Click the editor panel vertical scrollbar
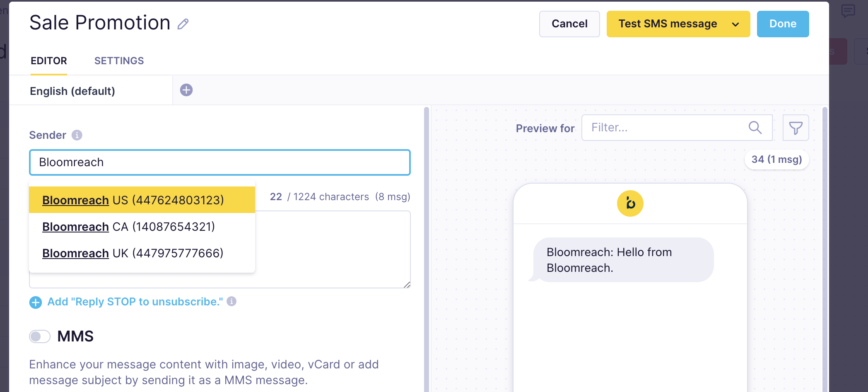Viewport: 868px width, 392px height. coord(427,249)
